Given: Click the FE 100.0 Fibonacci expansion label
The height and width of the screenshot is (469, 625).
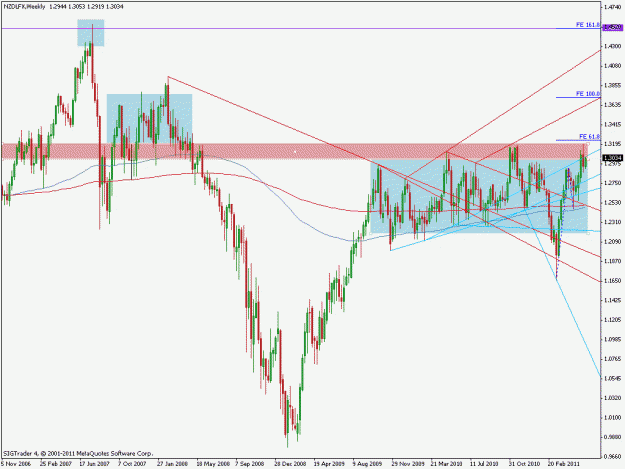Looking at the screenshot, I should (588, 94).
